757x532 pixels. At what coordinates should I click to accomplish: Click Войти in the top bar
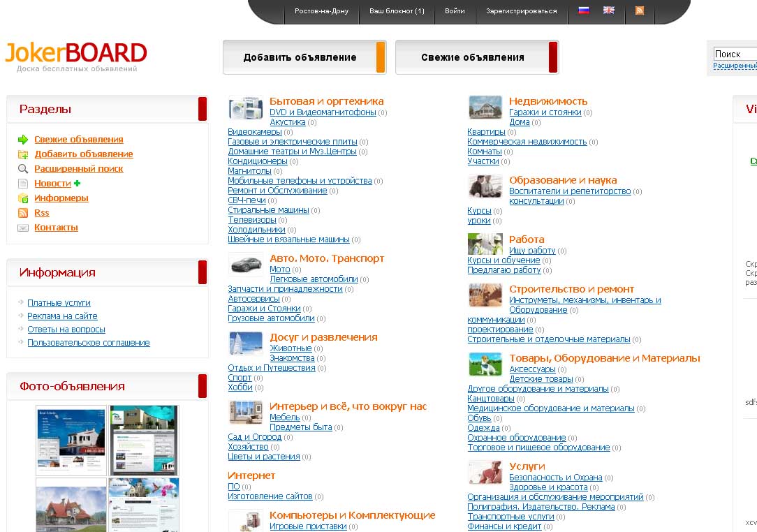(x=455, y=10)
